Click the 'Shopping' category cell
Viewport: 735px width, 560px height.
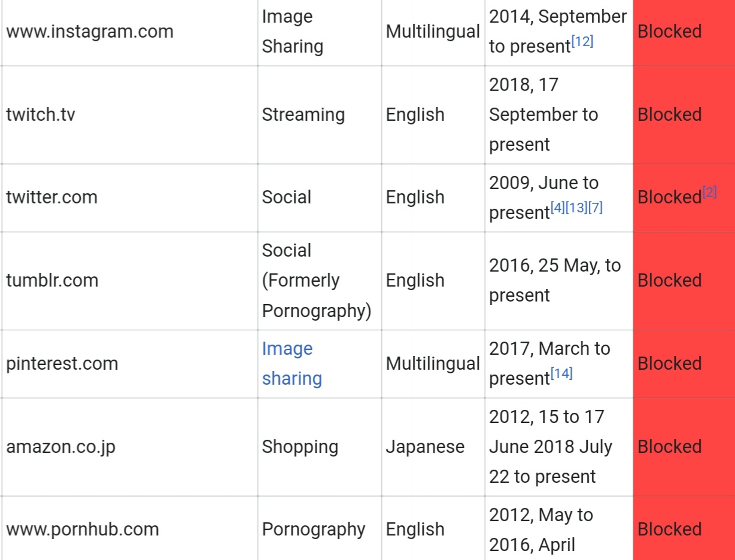pos(320,448)
